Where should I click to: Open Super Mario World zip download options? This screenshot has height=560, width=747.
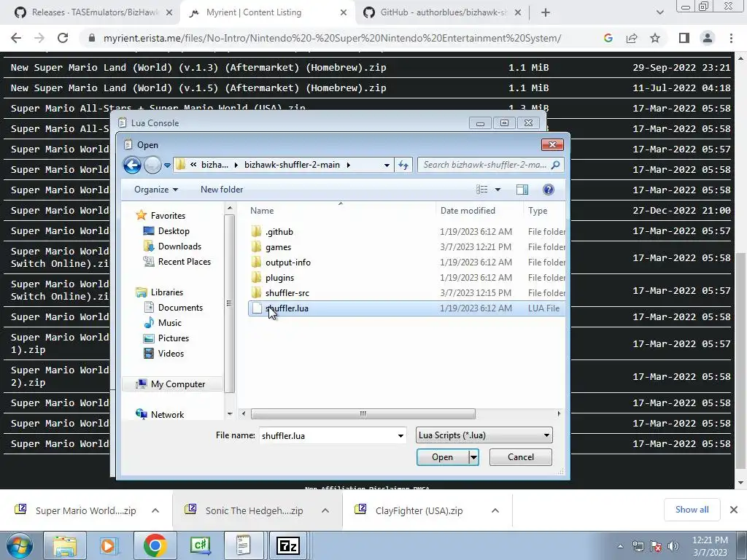click(x=155, y=510)
